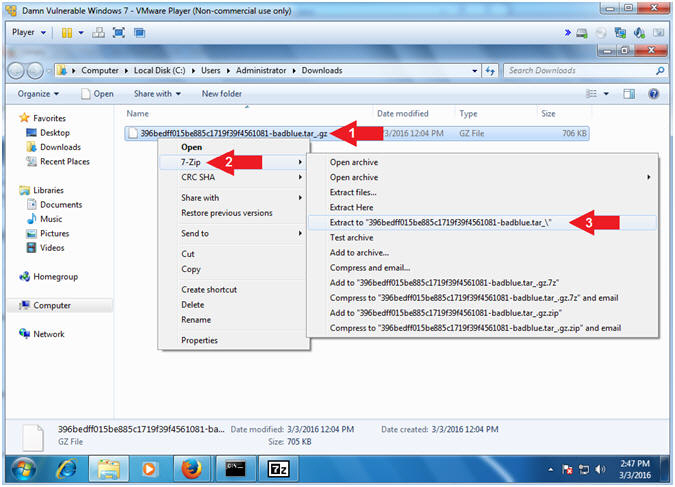Image resolution: width=675 pixels, height=487 pixels.
Task: Open the Windows Start orb
Action: [x=24, y=469]
